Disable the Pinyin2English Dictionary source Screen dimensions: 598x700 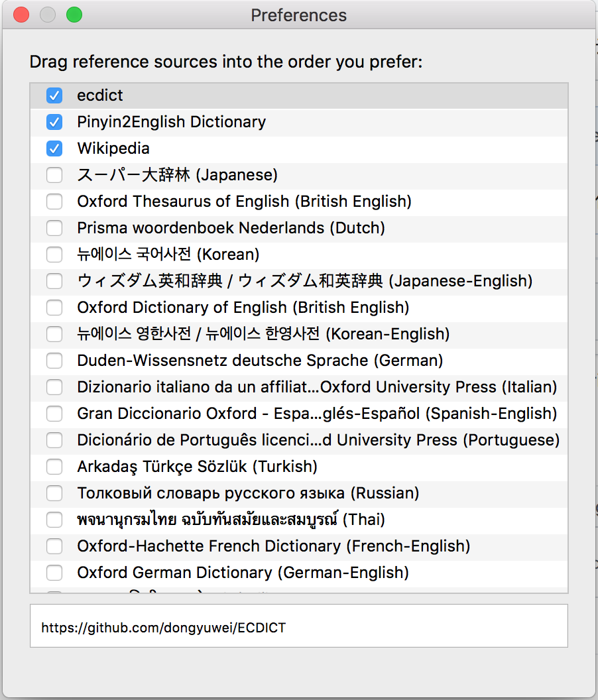click(54, 122)
